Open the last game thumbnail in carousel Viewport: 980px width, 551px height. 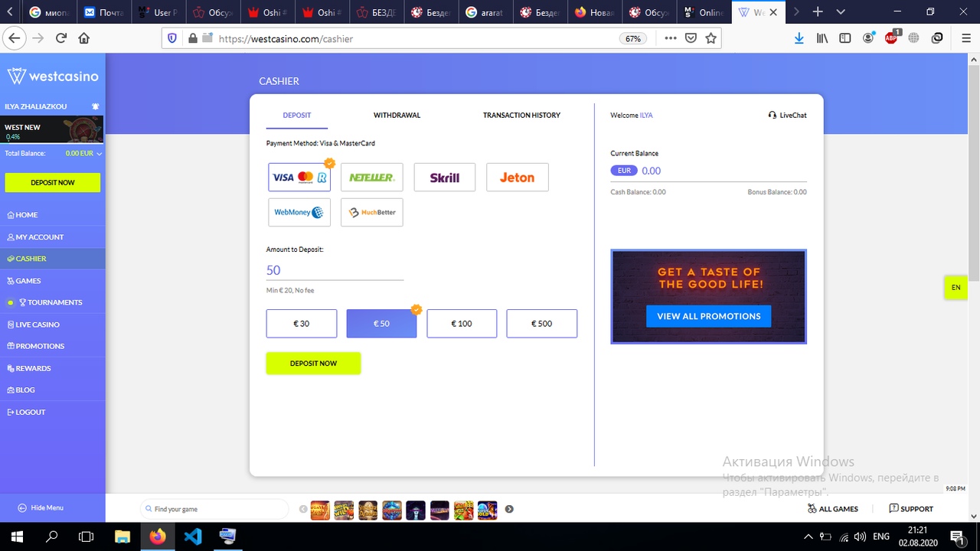click(488, 510)
